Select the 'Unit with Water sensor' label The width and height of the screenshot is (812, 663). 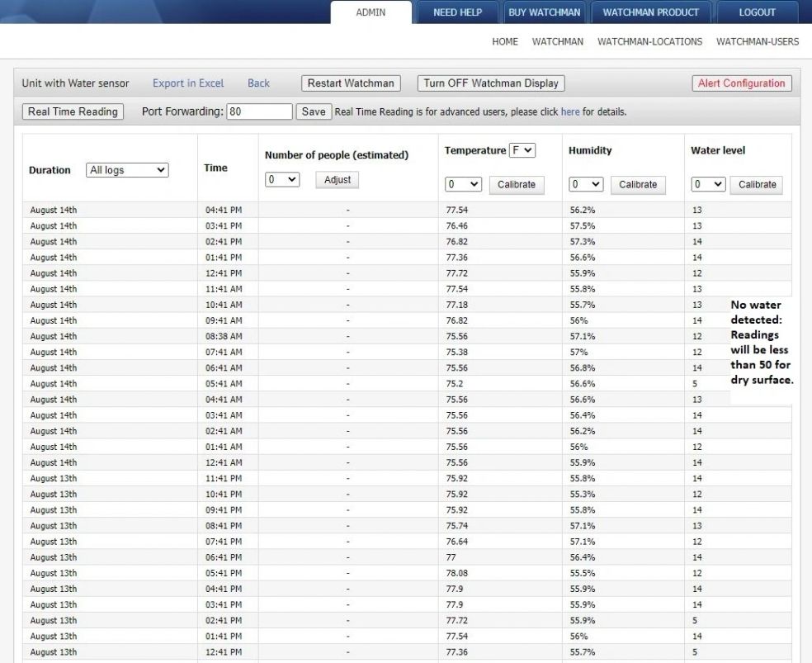click(x=76, y=83)
